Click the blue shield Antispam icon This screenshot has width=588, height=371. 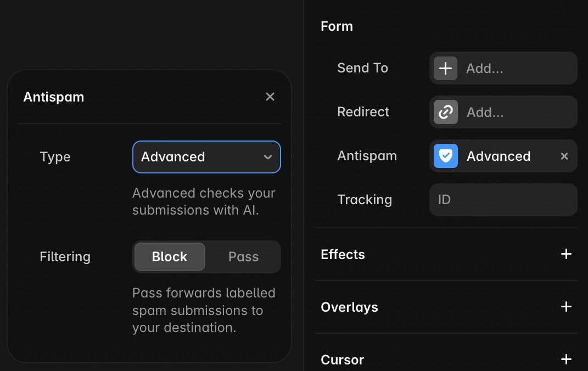click(445, 156)
